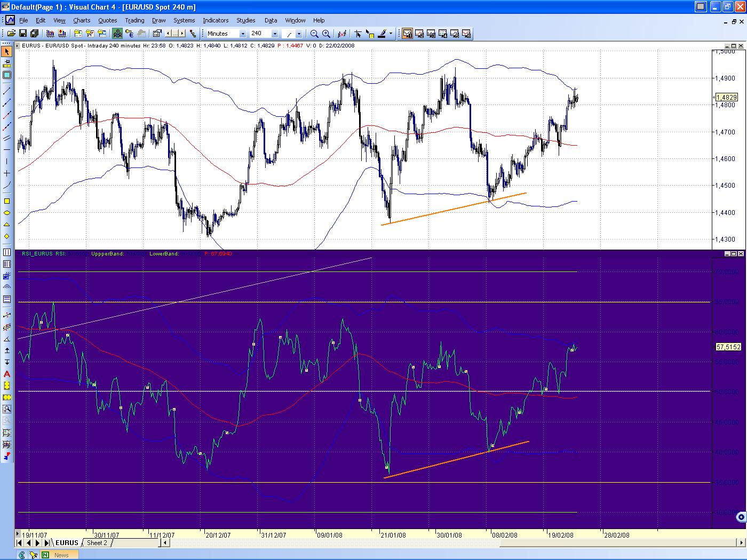747x560 pixels.
Task: Open file with the folder icon
Action: click(11, 34)
